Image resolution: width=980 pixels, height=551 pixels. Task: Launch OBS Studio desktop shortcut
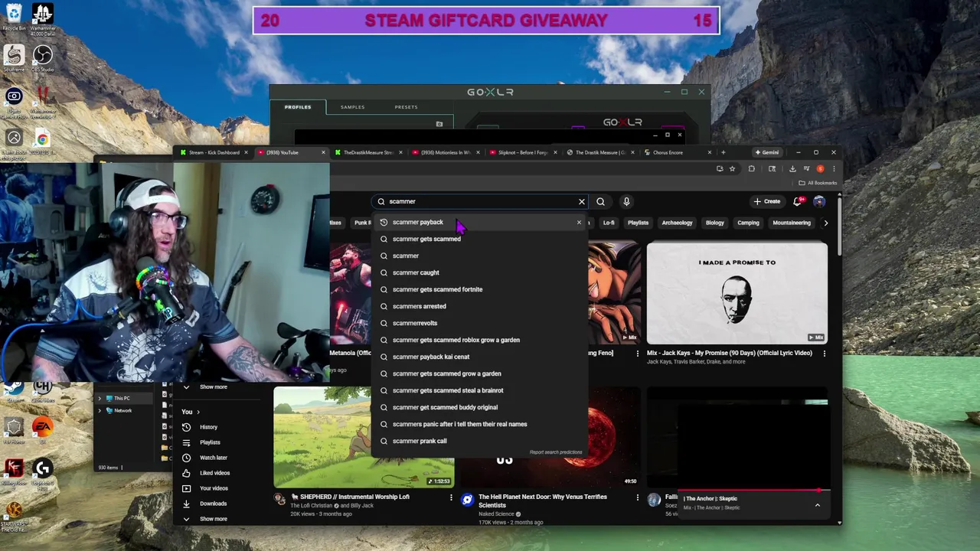point(42,60)
